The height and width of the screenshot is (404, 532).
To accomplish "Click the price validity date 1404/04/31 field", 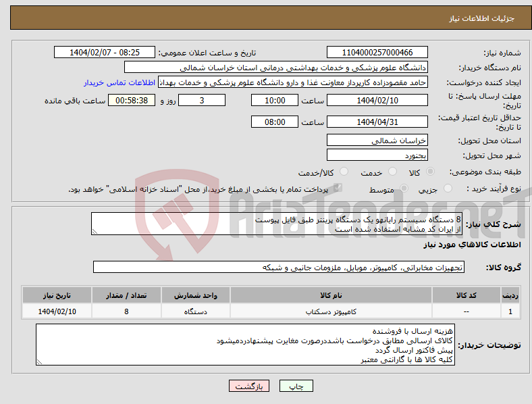I will click(x=377, y=122).
